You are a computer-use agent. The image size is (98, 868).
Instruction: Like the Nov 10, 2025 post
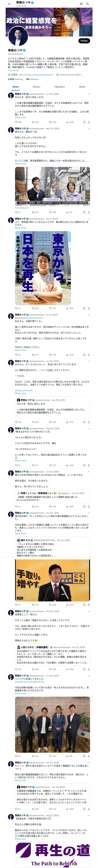[x=50, y=212]
